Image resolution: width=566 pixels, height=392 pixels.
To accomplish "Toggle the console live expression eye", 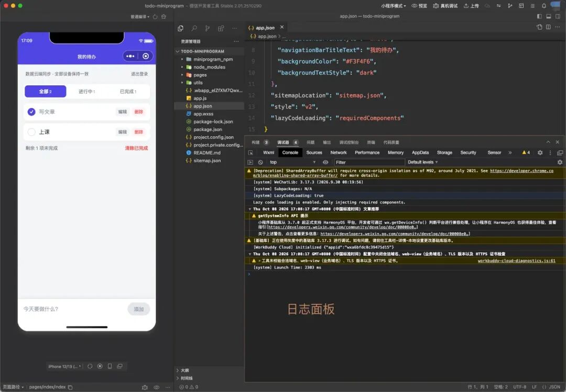I will (x=325, y=162).
